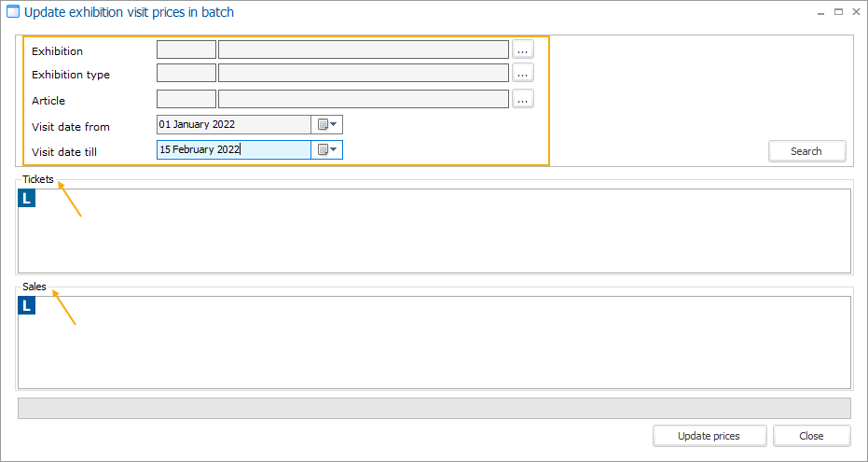Image resolution: width=868 pixels, height=462 pixels.
Task: Click the window icon in the title bar
Action: click(x=13, y=13)
